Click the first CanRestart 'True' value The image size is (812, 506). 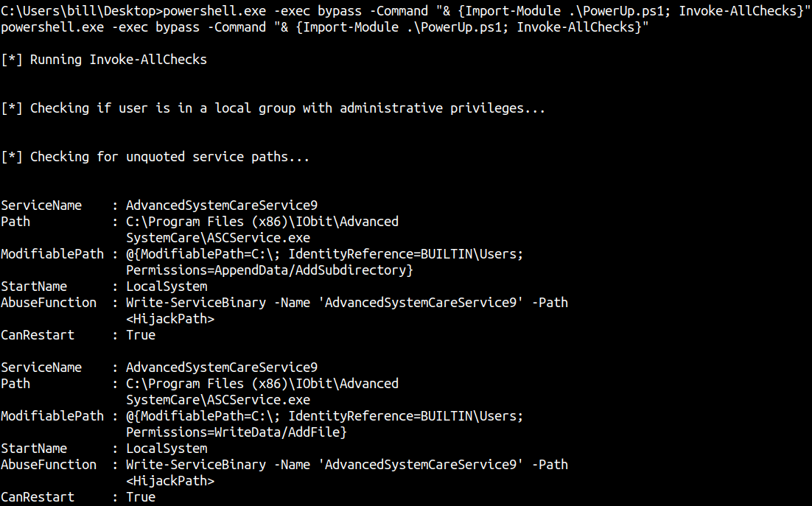[x=141, y=335]
